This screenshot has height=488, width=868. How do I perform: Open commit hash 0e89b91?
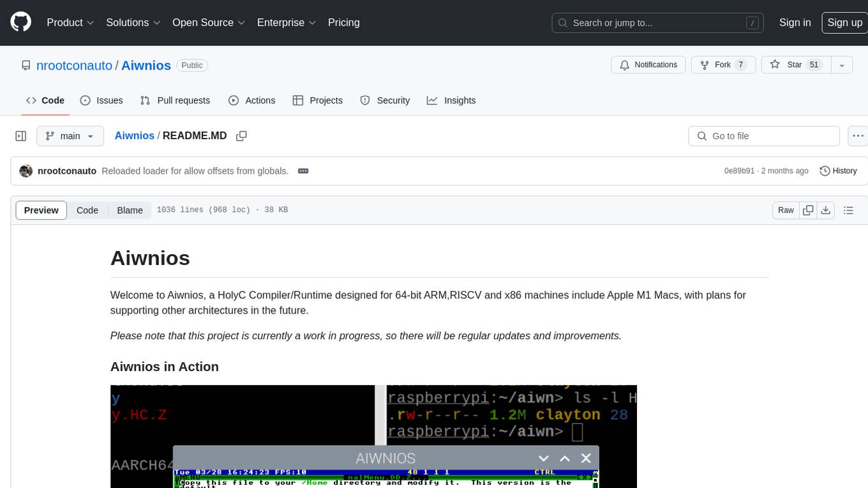[739, 171]
